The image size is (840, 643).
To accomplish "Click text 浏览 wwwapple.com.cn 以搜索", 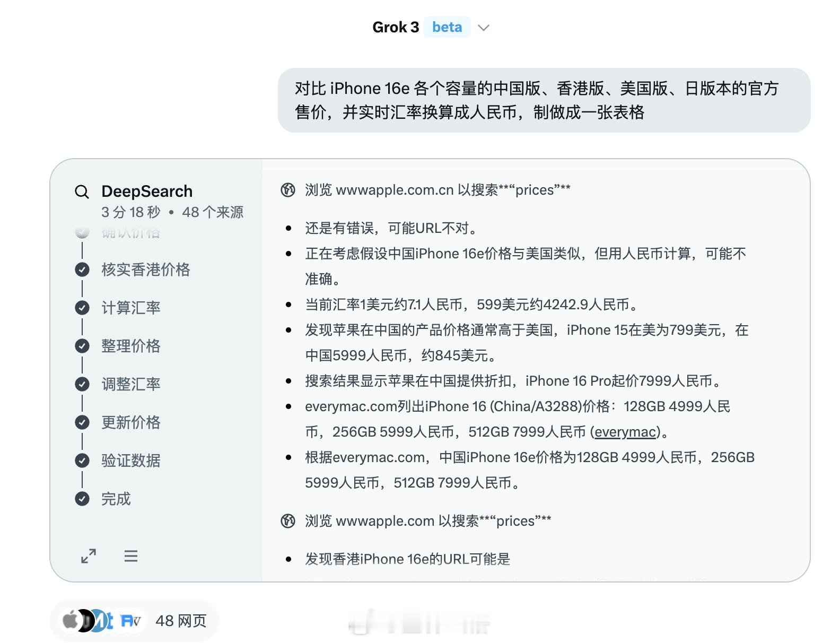I will [x=400, y=190].
